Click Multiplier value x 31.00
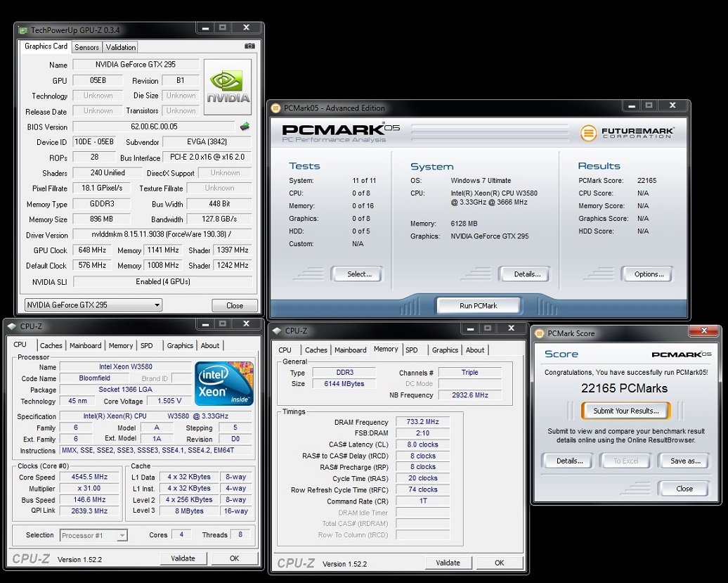The height and width of the screenshot is (583, 728). click(89, 488)
